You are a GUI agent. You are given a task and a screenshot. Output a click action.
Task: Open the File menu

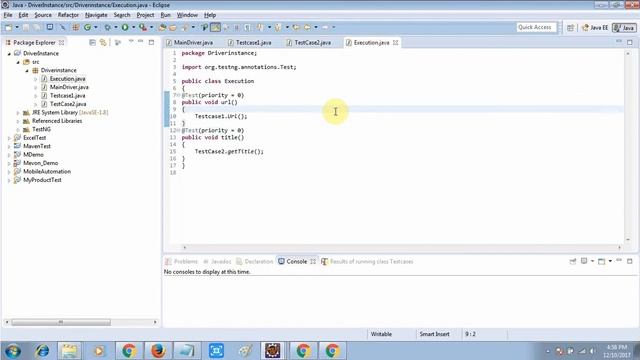(x=8, y=15)
